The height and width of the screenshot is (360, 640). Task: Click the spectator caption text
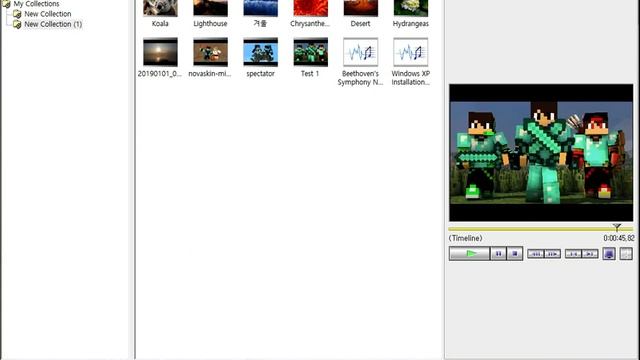260,73
